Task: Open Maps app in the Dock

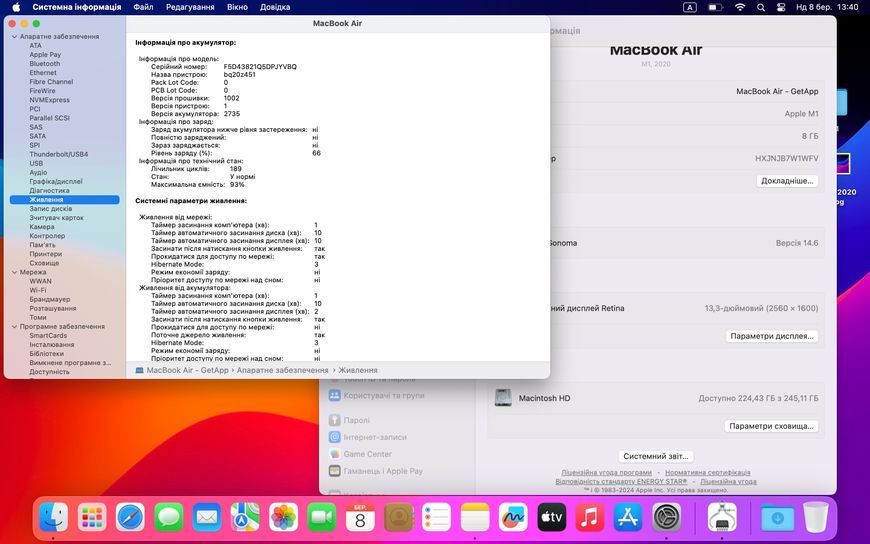Action: pyautogui.click(x=245, y=517)
